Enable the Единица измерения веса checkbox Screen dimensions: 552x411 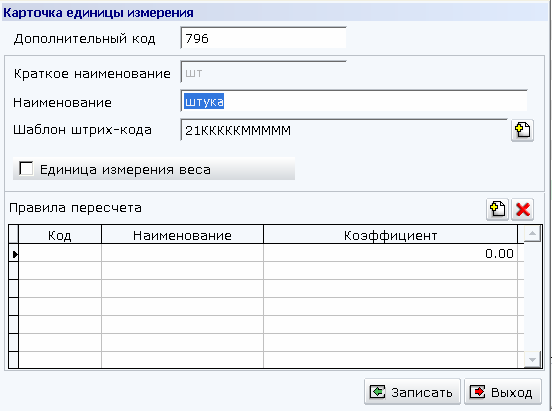click(x=26, y=169)
